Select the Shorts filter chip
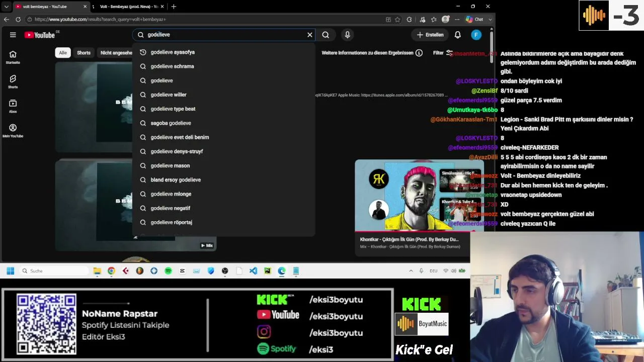 coord(84,53)
